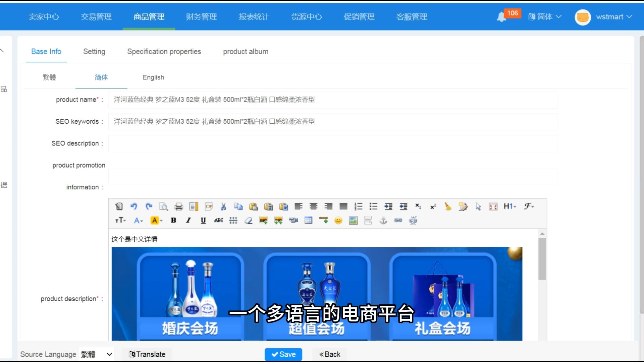Insert a numbered list
644x362 pixels.
point(359,206)
